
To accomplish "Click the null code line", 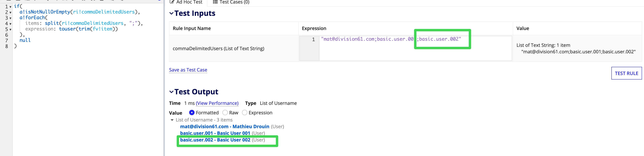I will 25,40.
